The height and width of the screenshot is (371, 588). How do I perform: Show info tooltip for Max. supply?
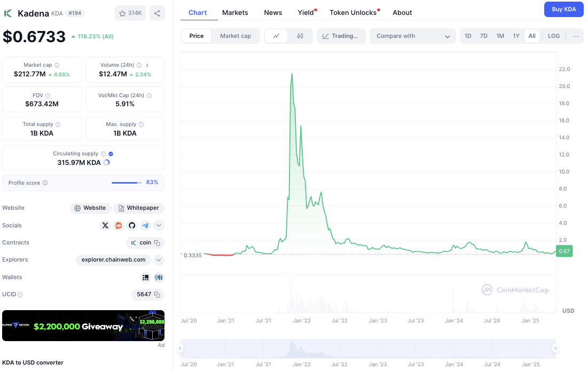pos(141,124)
